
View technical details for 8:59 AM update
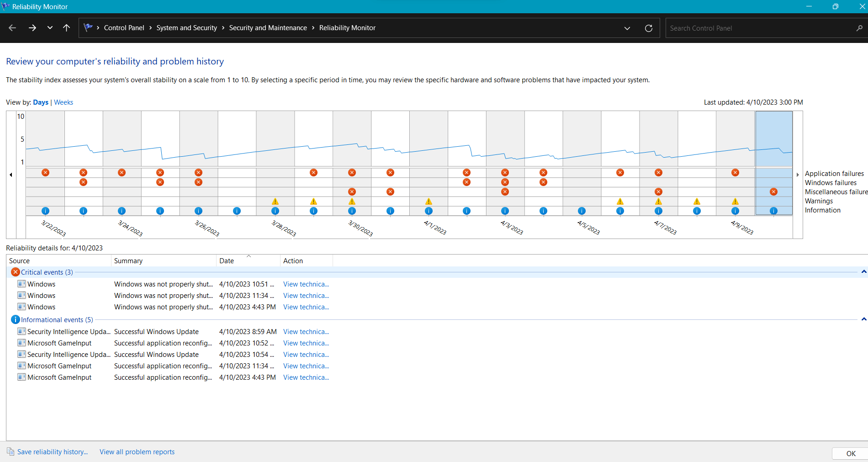pyautogui.click(x=306, y=332)
